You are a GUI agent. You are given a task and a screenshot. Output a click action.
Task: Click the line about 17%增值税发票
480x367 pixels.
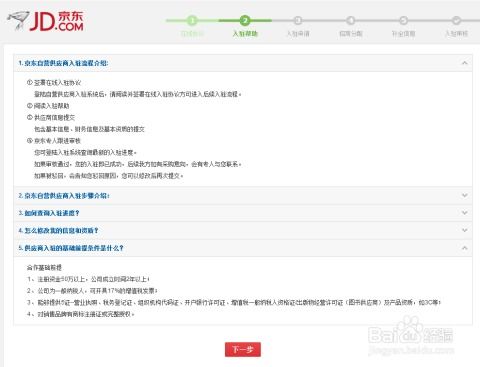(x=92, y=291)
